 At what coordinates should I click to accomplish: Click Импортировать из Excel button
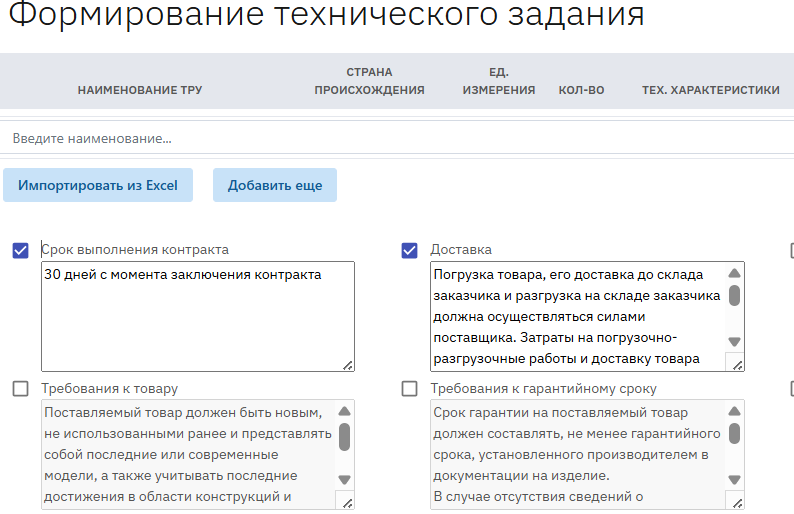click(x=98, y=185)
